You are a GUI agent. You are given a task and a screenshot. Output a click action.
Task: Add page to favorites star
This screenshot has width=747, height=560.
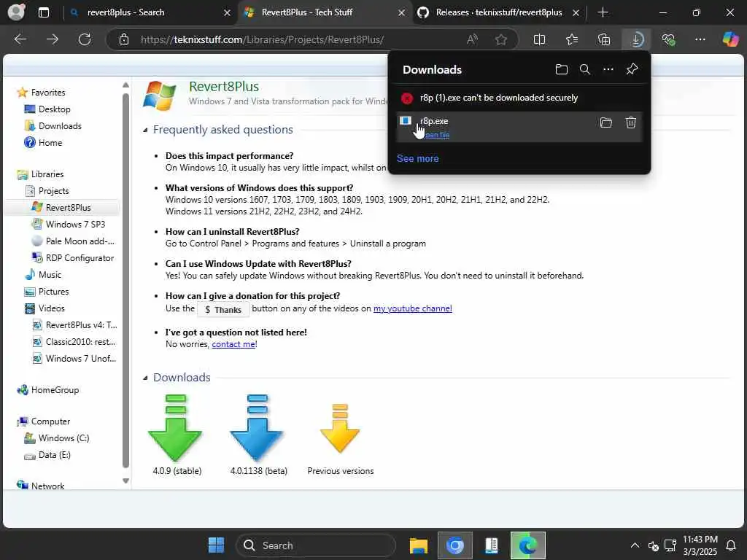click(500, 39)
